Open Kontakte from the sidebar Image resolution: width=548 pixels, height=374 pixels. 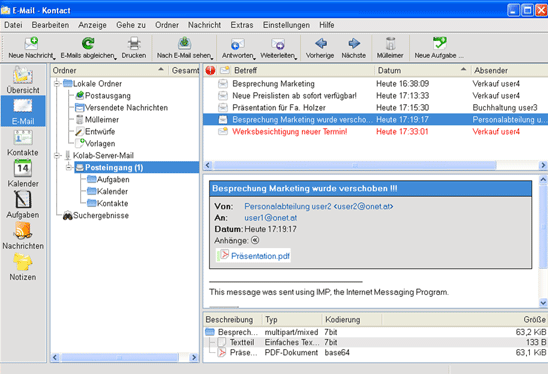point(23,143)
